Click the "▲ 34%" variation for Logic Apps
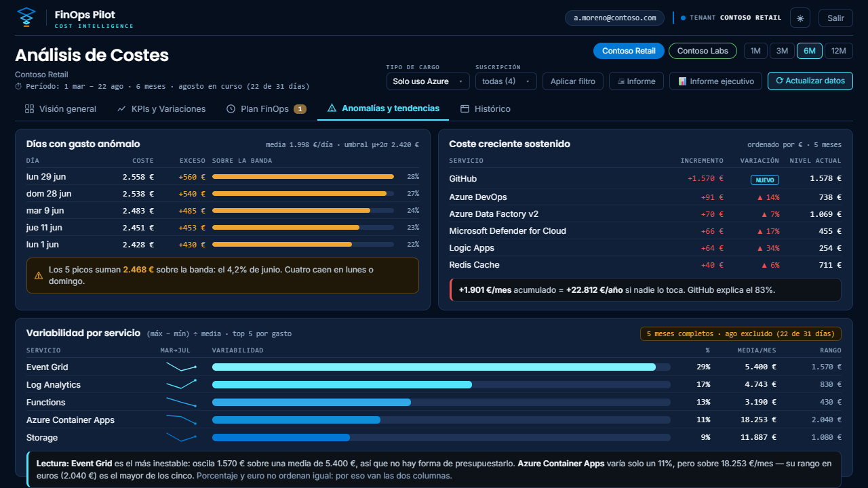868x488 pixels. [x=770, y=248]
